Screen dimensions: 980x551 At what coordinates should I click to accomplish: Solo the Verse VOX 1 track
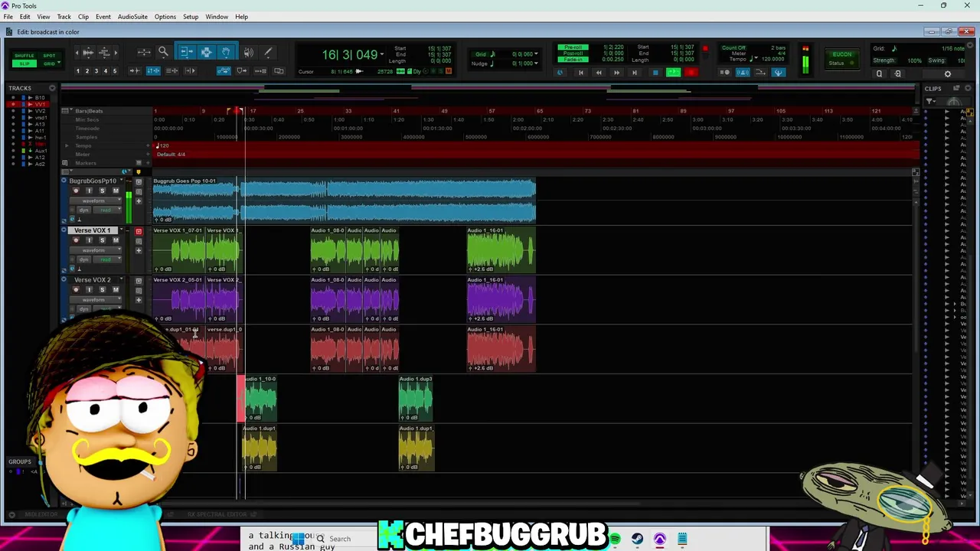pos(102,240)
